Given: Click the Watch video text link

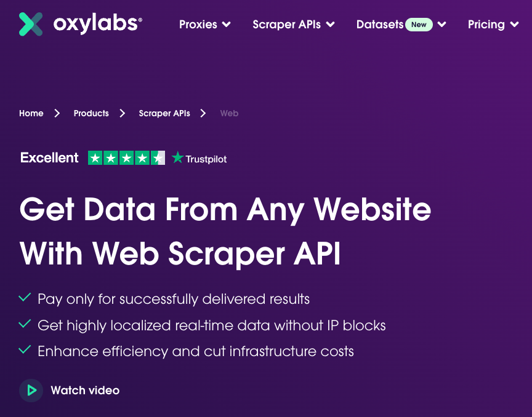Looking at the screenshot, I should click(85, 391).
